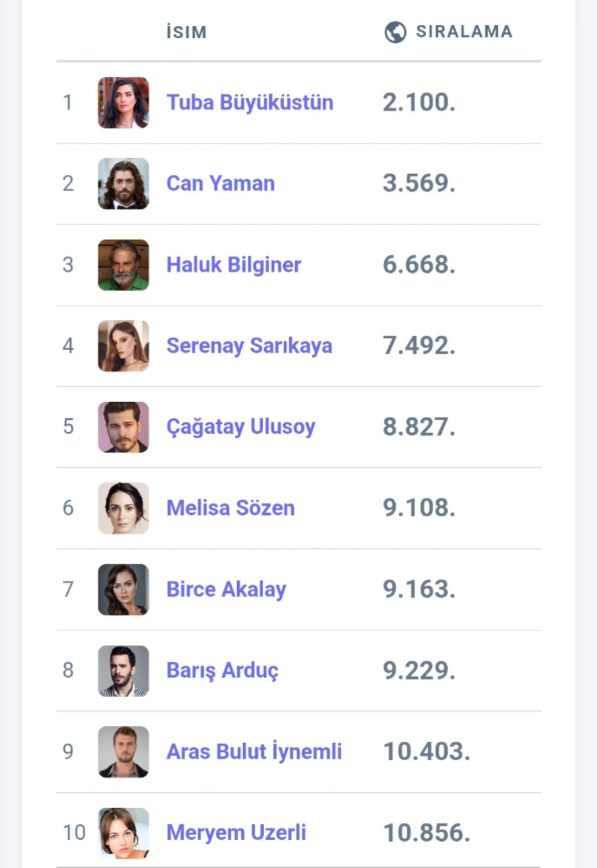Click the Çağatay Ulusoy name link
Viewport: 597px width, 868px height.
(x=241, y=427)
